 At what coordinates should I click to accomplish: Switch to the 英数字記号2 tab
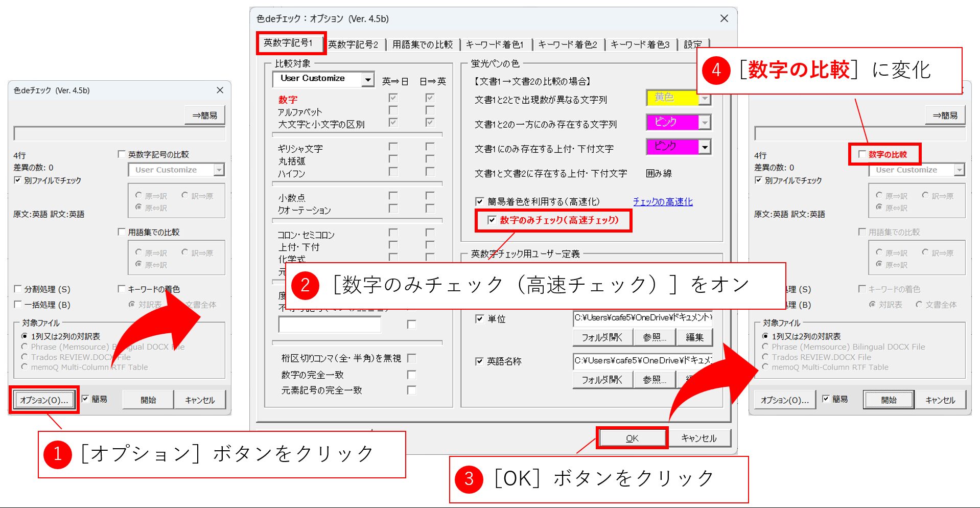pos(353,44)
